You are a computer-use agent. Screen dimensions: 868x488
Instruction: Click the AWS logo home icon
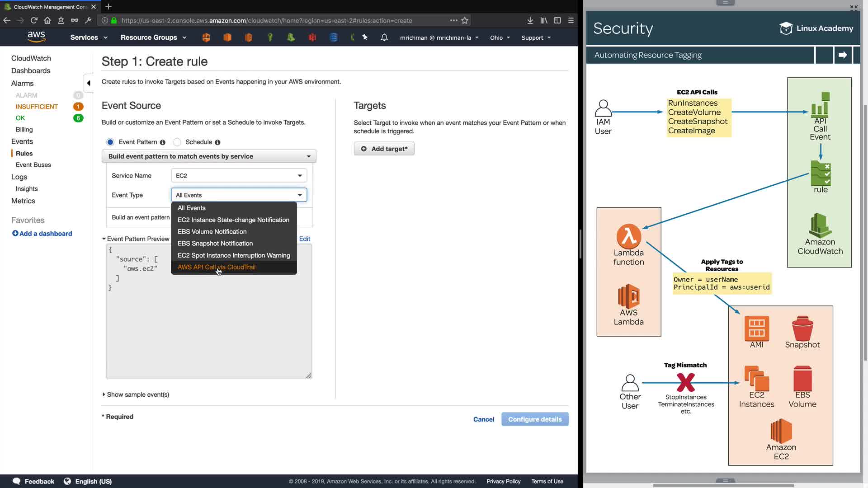(36, 37)
